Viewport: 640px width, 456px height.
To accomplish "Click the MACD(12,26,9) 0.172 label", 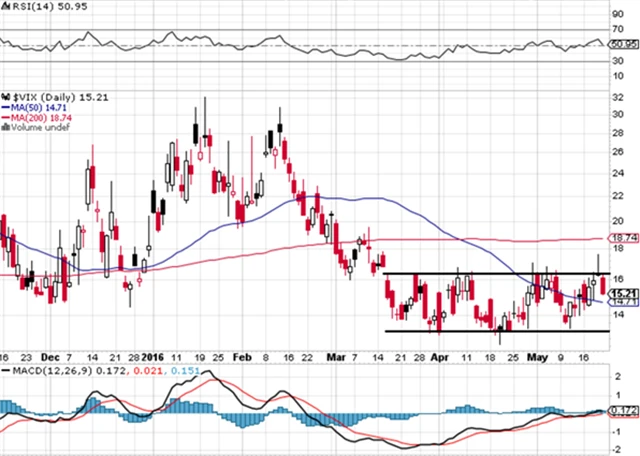I will click(x=68, y=371).
